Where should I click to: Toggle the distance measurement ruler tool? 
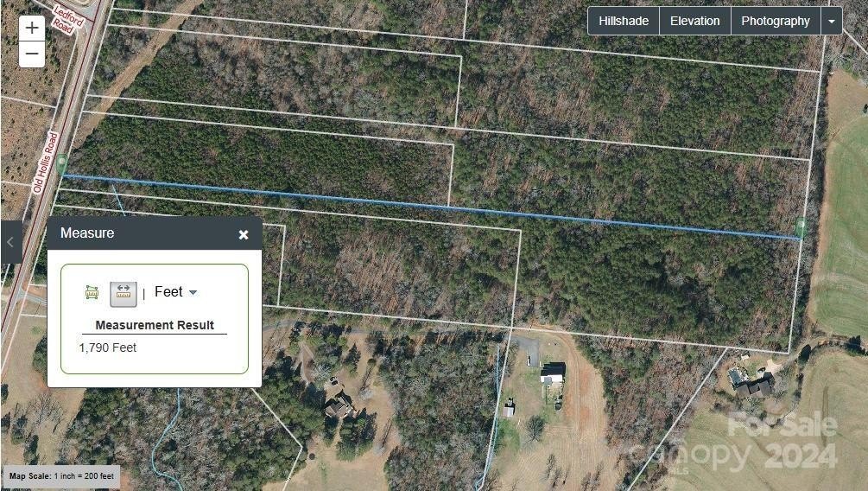[x=124, y=294]
